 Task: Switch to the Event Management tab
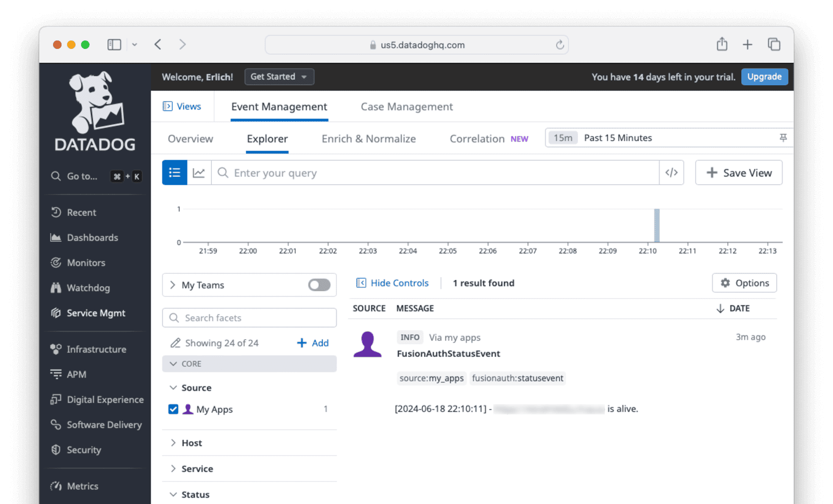point(279,107)
